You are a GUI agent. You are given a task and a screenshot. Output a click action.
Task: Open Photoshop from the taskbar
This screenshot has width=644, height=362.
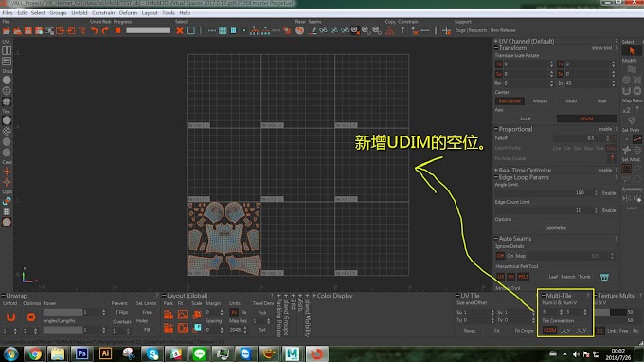click(81, 353)
